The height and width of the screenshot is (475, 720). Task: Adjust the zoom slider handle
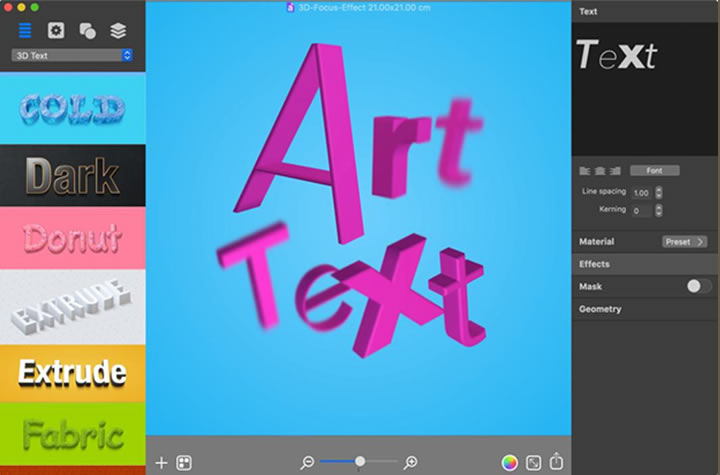pyautogui.click(x=360, y=461)
